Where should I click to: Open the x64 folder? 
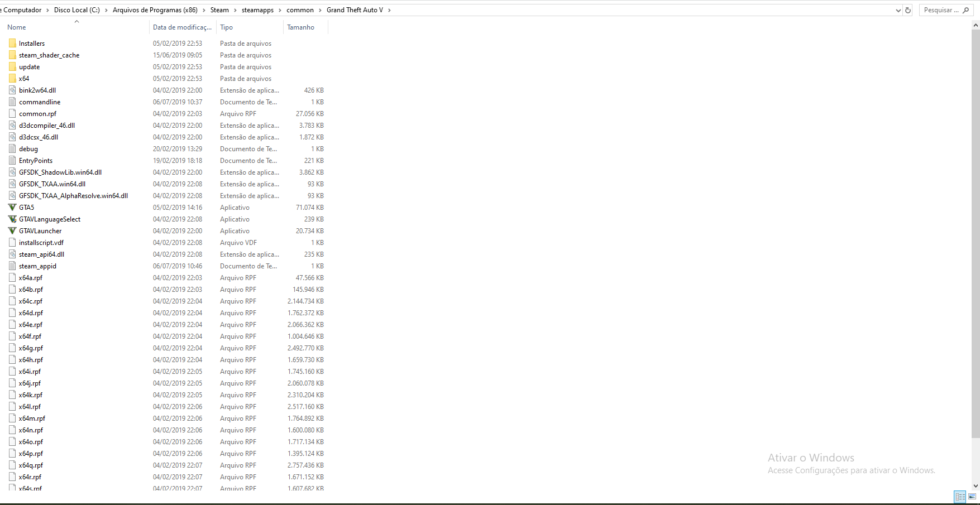[x=23, y=78]
